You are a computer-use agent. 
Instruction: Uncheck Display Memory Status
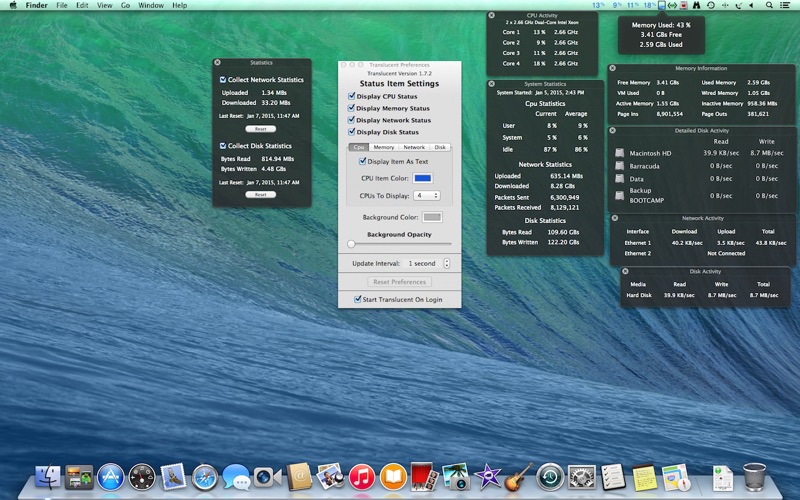click(x=352, y=108)
